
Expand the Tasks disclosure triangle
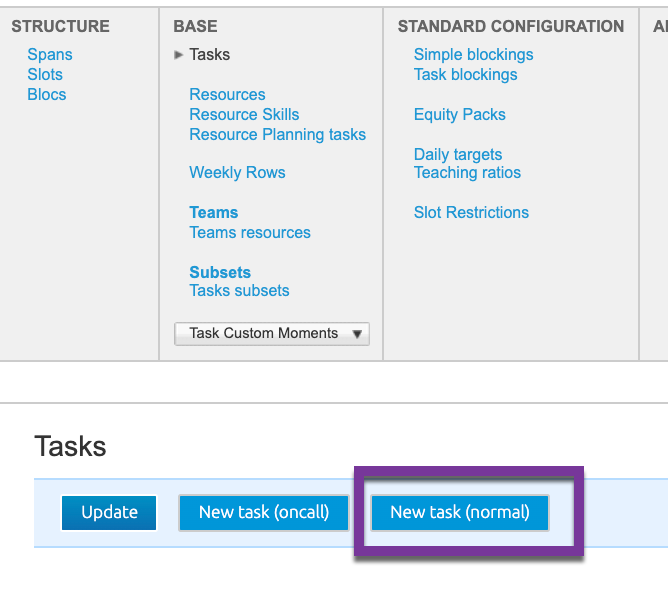(x=179, y=55)
